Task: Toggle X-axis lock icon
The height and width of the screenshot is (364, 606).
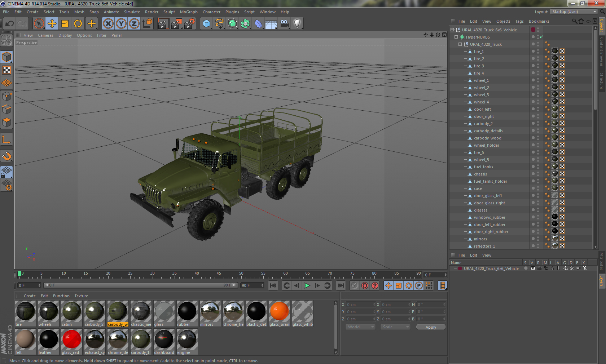Action: pyautogui.click(x=108, y=24)
